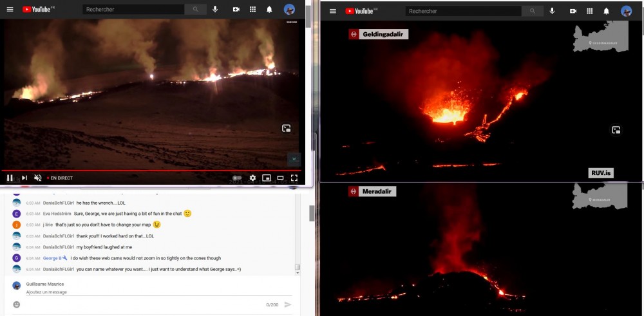Open notifications bell in right window
Viewport: 644px width, 316px height.
[606, 11]
